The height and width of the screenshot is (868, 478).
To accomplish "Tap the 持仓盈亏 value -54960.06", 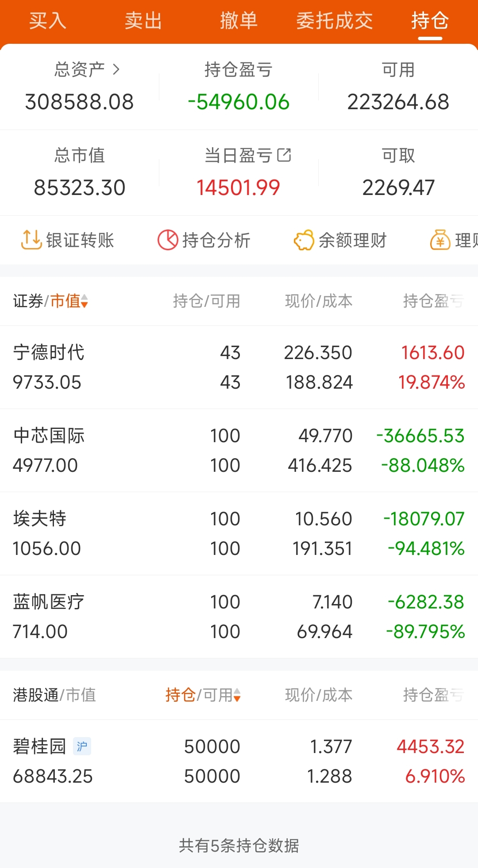I will point(239,102).
